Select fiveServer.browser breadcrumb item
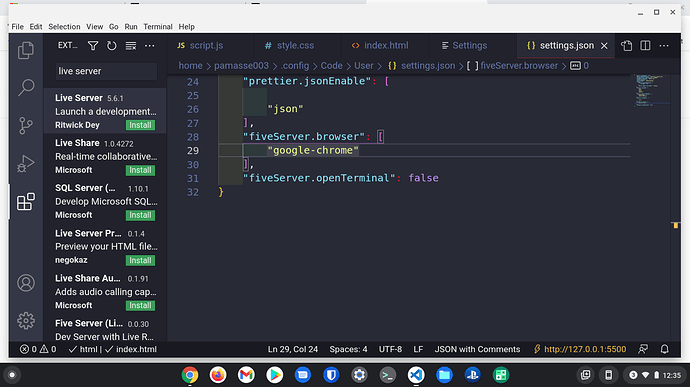690x387 pixels. coord(512,66)
